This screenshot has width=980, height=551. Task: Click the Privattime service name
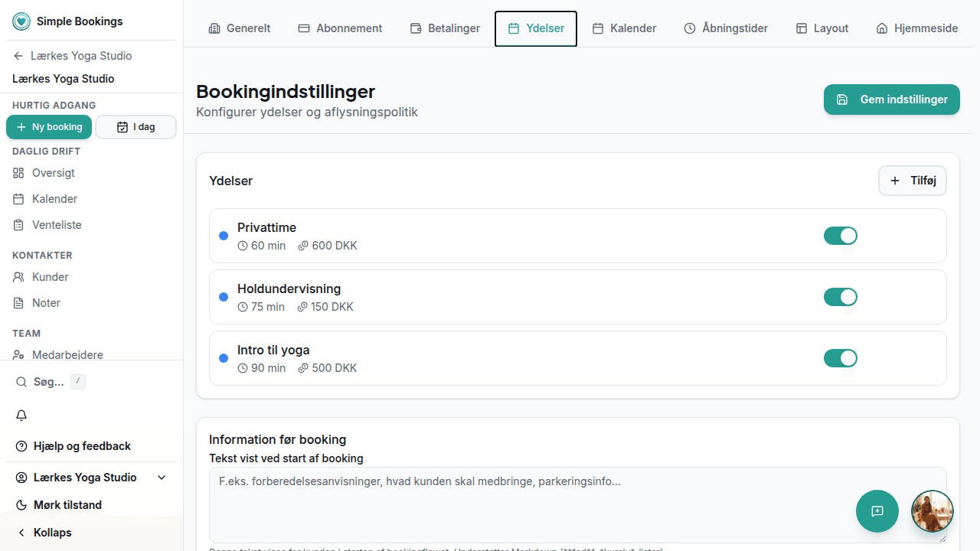point(266,227)
